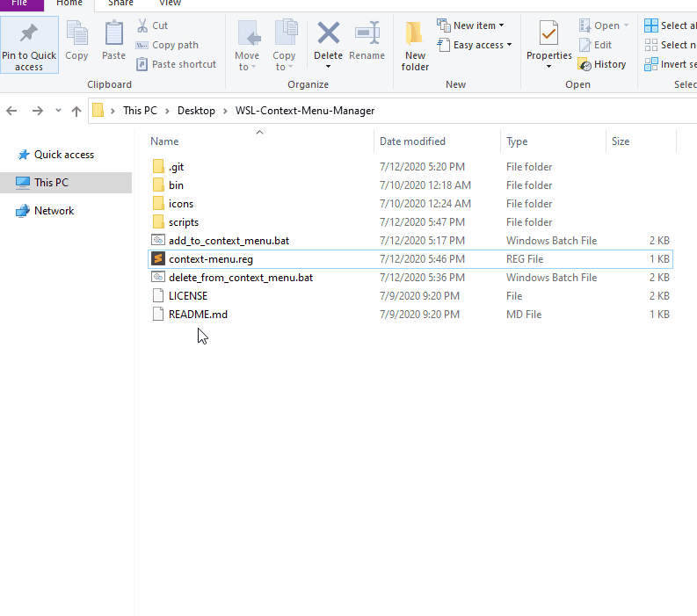
Task: Sort by Date modified column header
Action: point(412,141)
